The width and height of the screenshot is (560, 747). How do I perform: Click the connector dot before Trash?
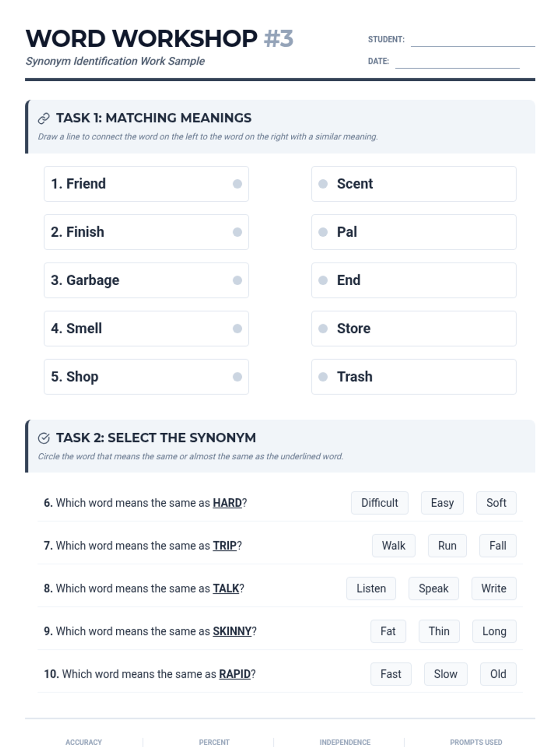323,377
